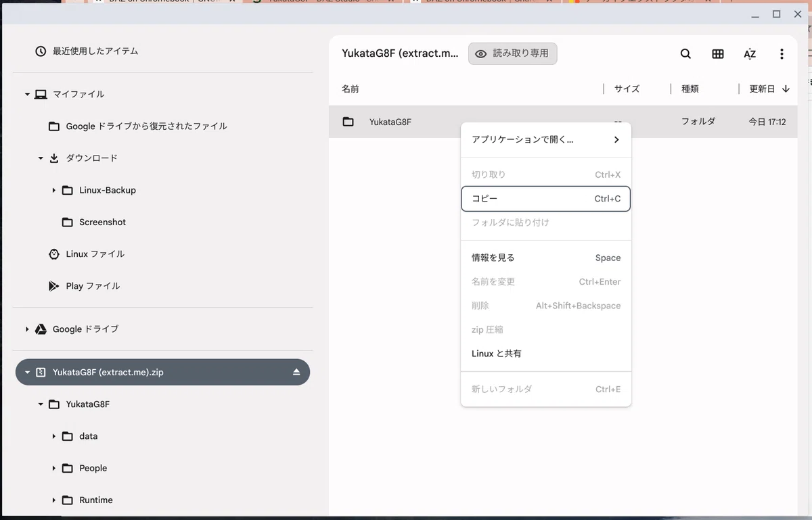
Task: Expand the People folder
Action: tap(53, 469)
